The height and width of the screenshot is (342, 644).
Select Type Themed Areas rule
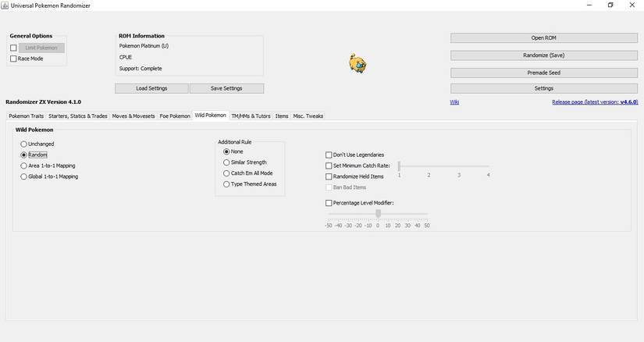pos(226,184)
